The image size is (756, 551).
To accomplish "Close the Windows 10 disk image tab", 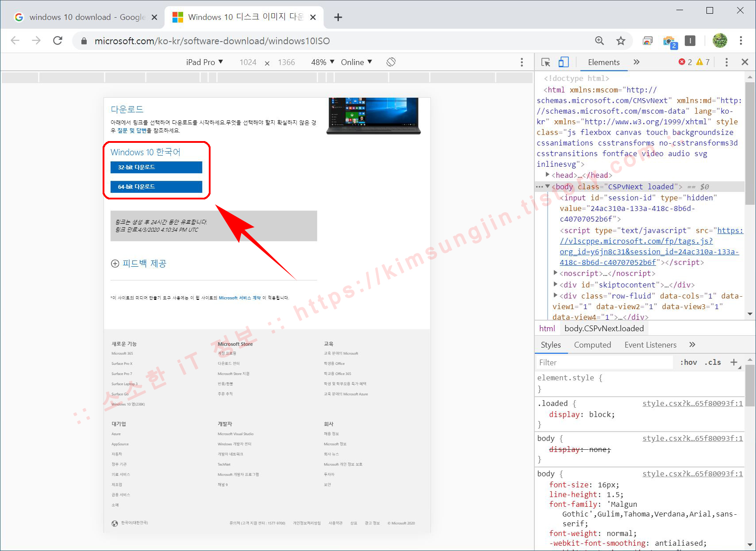I will click(313, 17).
